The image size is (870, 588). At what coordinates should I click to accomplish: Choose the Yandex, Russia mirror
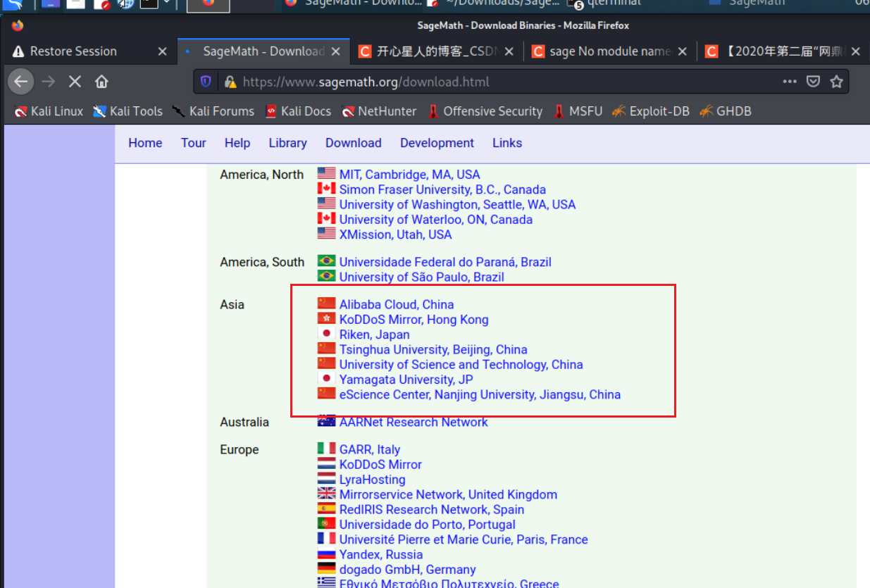381,555
